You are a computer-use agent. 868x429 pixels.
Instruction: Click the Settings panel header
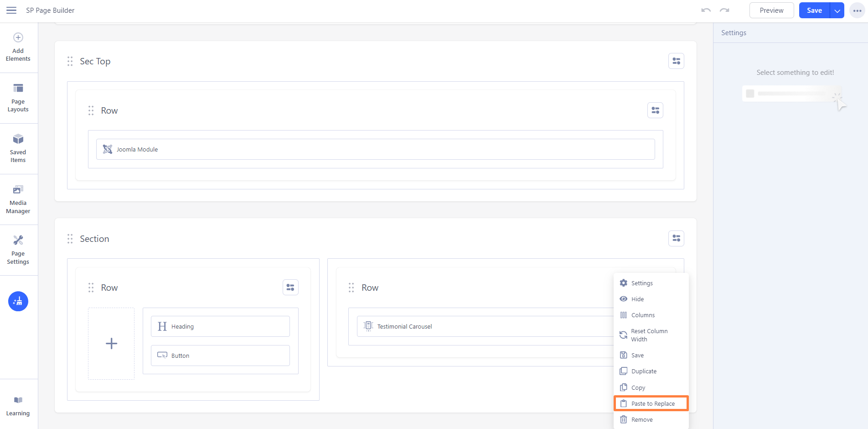[734, 33]
